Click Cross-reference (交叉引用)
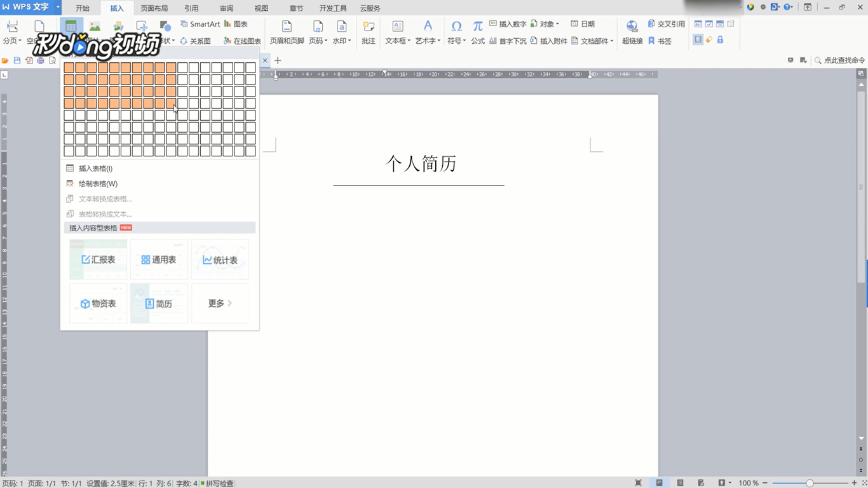The image size is (868, 488). click(667, 24)
